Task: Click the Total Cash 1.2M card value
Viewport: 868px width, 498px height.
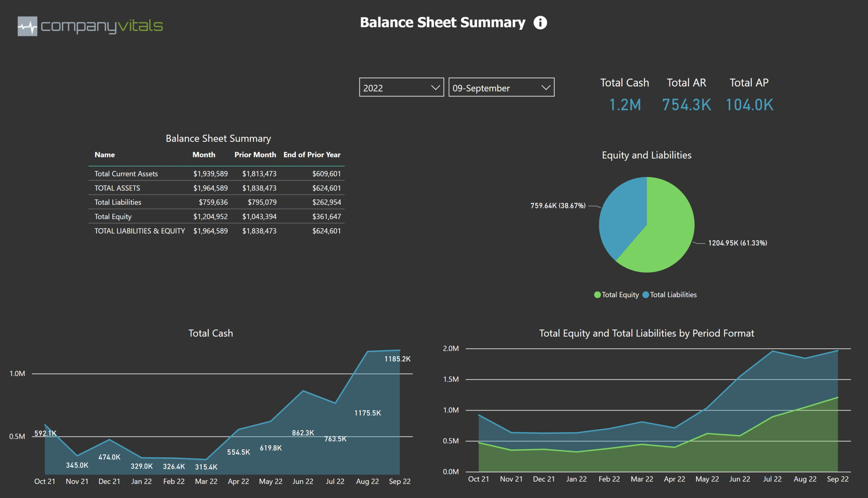Action: [625, 105]
